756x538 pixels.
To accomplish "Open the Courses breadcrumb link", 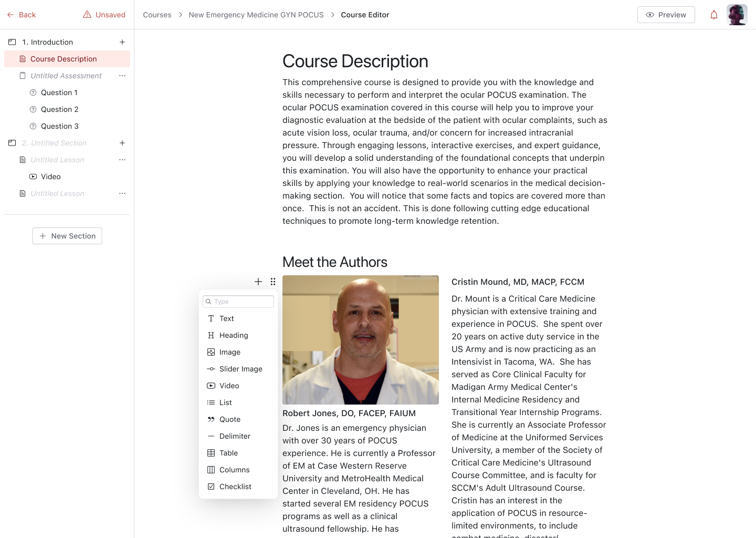I will [x=157, y=15].
